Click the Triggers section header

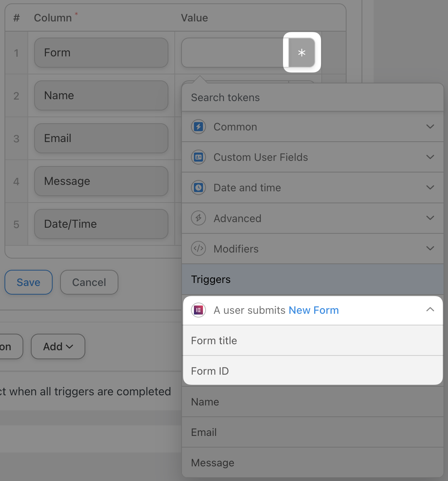(x=313, y=279)
